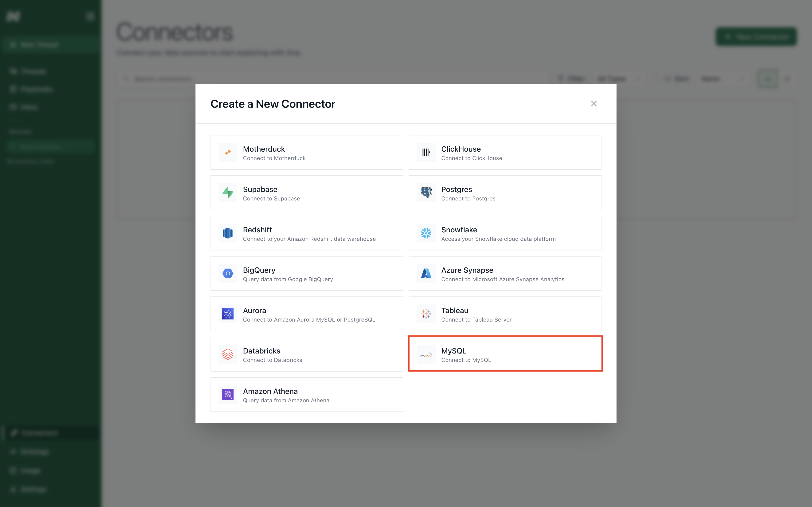Screen dimensions: 812x507
Task: Click the Databricks connector title
Action: pyautogui.click(x=261, y=351)
